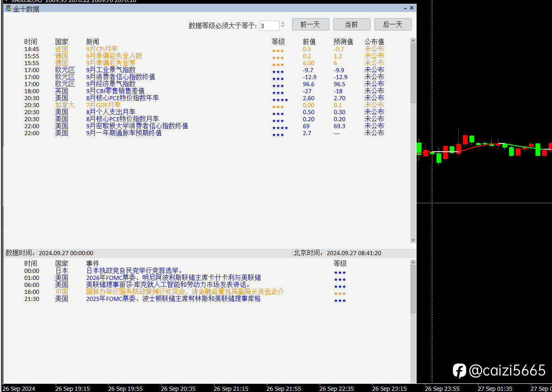Select the 日本执政党自民党举行党首选举 event
Screen dimensions: 552x392
[186, 271]
